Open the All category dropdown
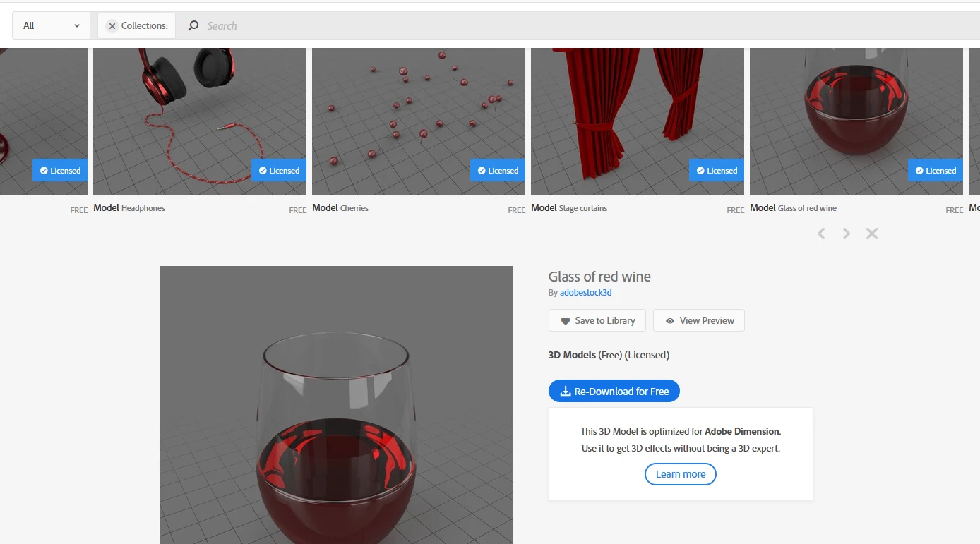The height and width of the screenshot is (544, 980). pos(52,25)
